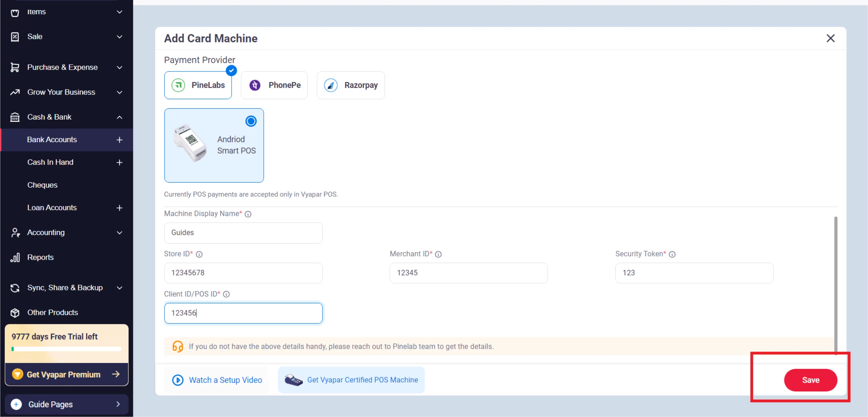Click the Grow Your Business trend icon

(15, 92)
